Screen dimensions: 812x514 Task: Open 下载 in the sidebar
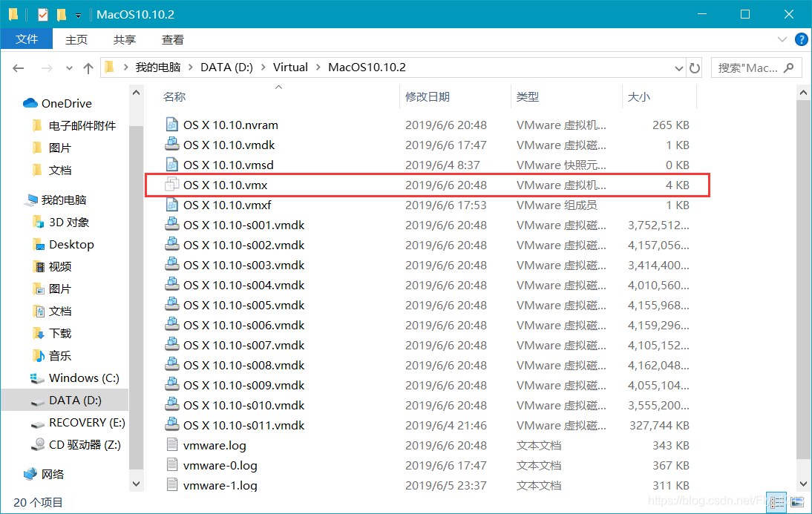pyautogui.click(x=59, y=333)
